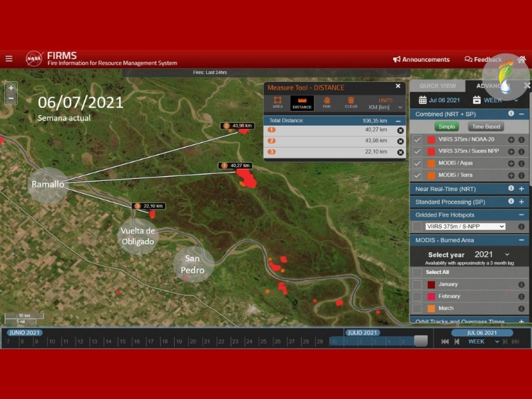This screenshot has height=399, width=532.
Task: Clear measurements with the trash icon
Action: (x=350, y=102)
